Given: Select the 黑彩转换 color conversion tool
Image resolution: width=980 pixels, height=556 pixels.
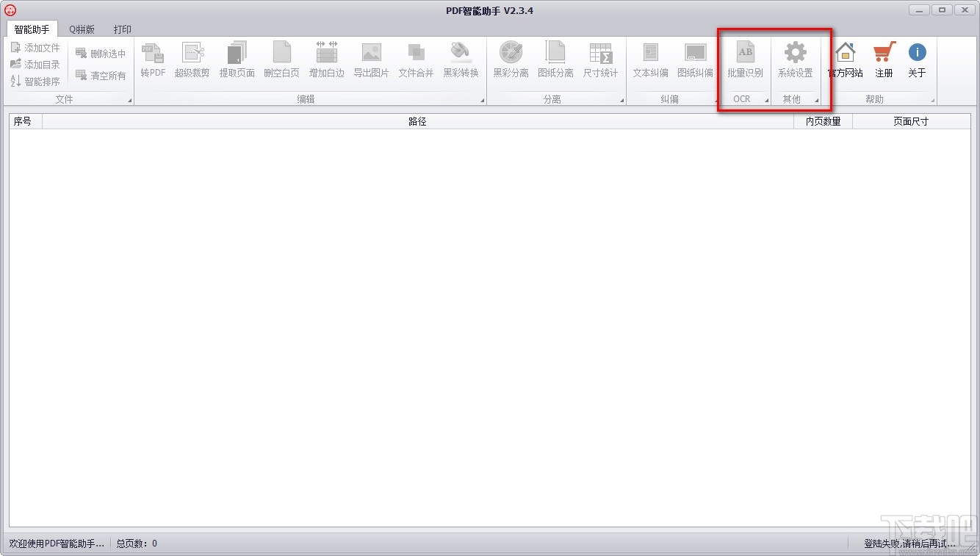Looking at the screenshot, I should pyautogui.click(x=461, y=60).
